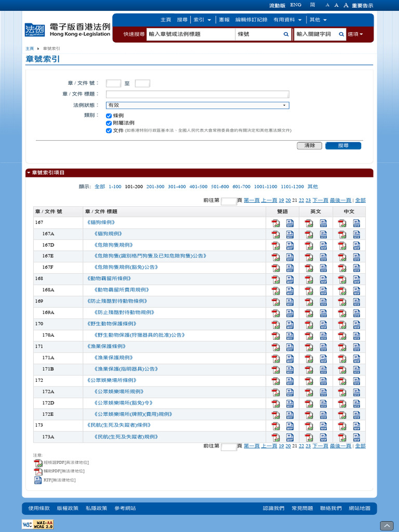
Task: Open bilingual PDF for Cap. 168A
Action: [276, 291]
